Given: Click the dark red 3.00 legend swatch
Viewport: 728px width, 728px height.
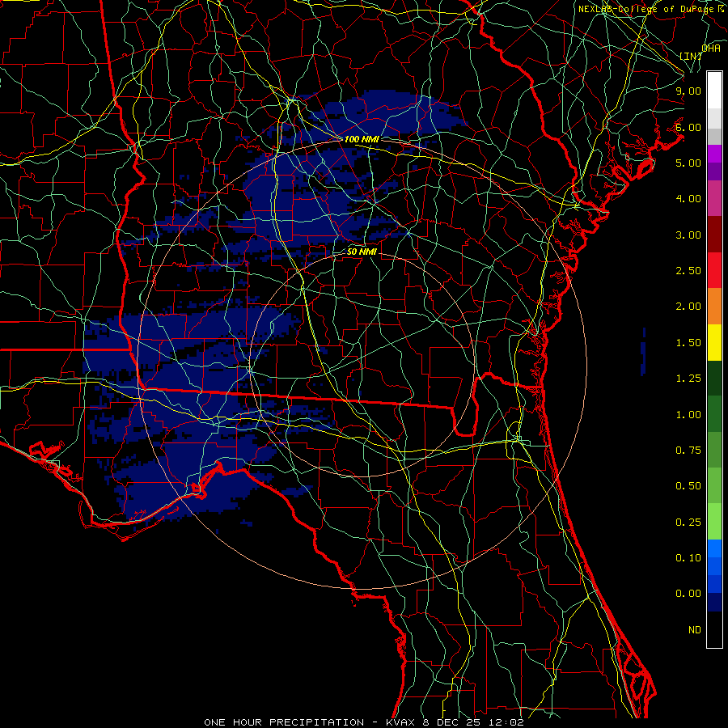Looking at the screenshot, I should click(714, 235).
